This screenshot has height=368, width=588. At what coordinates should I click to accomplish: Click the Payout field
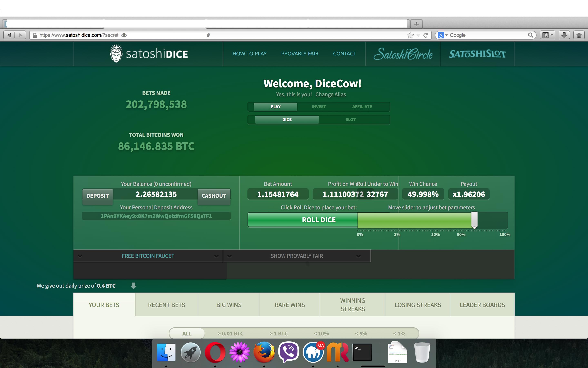coord(469,194)
